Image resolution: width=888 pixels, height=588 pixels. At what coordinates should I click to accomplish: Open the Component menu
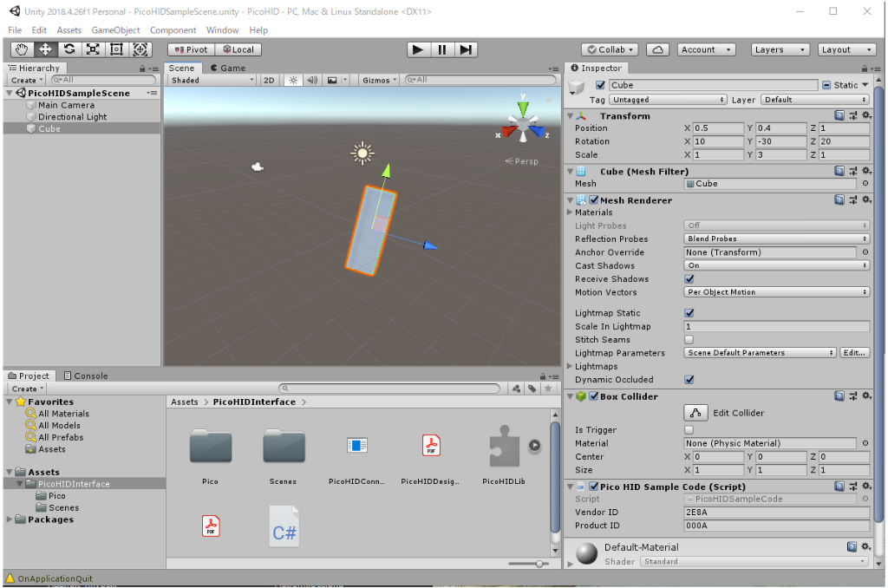click(173, 30)
